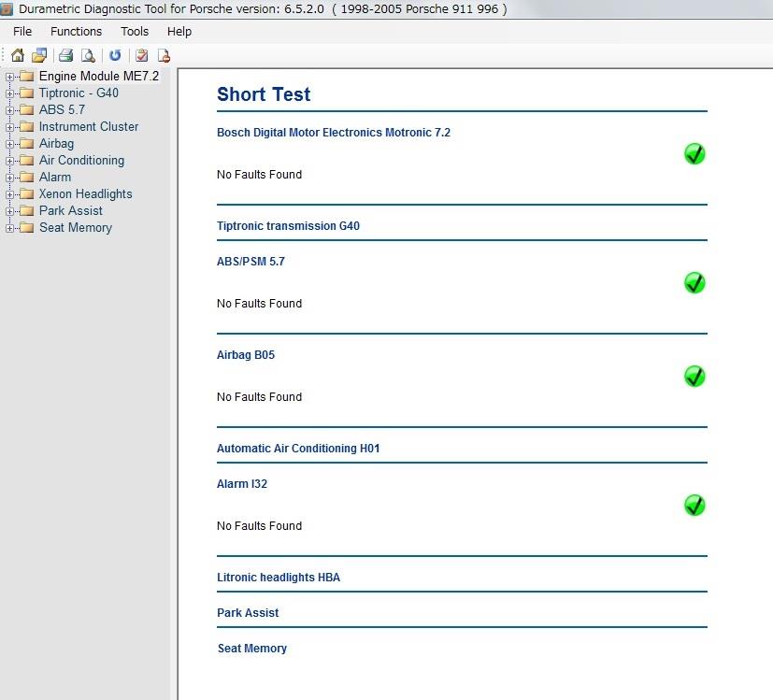Expand the ABS 5.7 tree node
The width and height of the screenshot is (773, 700).
pyautogui.click(x=9, y=110)
